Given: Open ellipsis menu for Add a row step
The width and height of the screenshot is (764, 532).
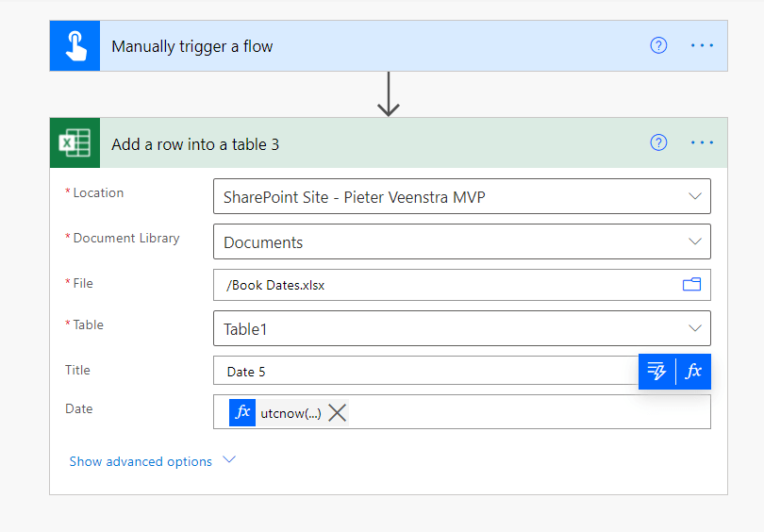Looking at the screenshot, I should point(702,142).
